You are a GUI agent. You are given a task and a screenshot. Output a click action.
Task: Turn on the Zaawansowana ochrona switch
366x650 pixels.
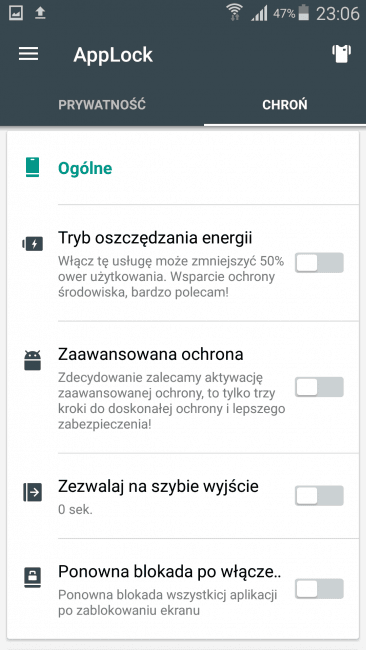pyautogui.click(x=319, y=387)
